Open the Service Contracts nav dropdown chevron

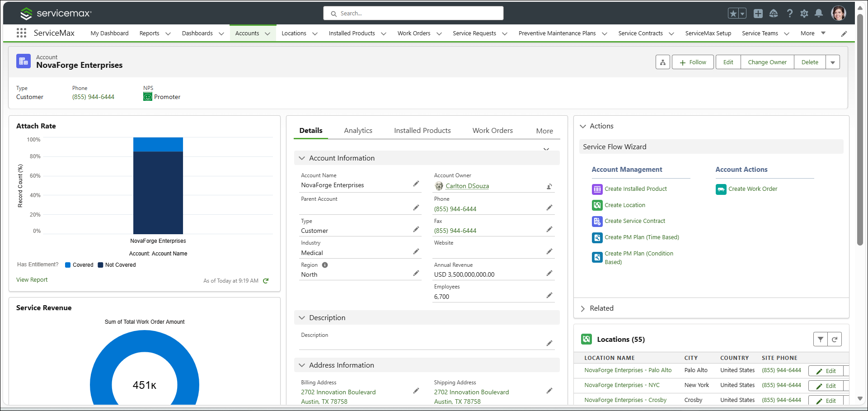point(671,33)
